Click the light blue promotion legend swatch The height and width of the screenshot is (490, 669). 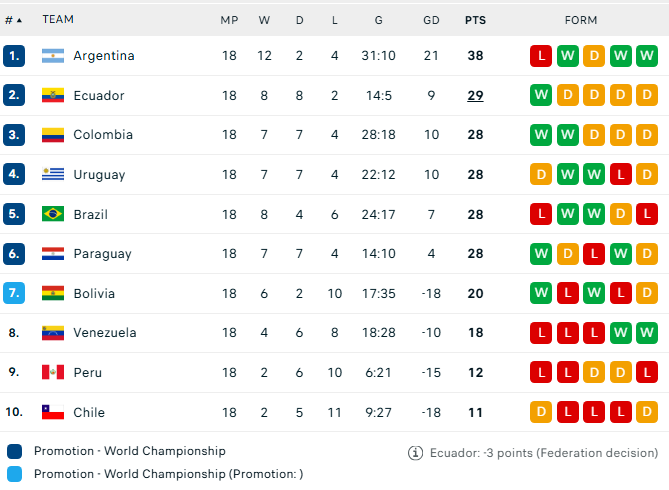(14, 474)
